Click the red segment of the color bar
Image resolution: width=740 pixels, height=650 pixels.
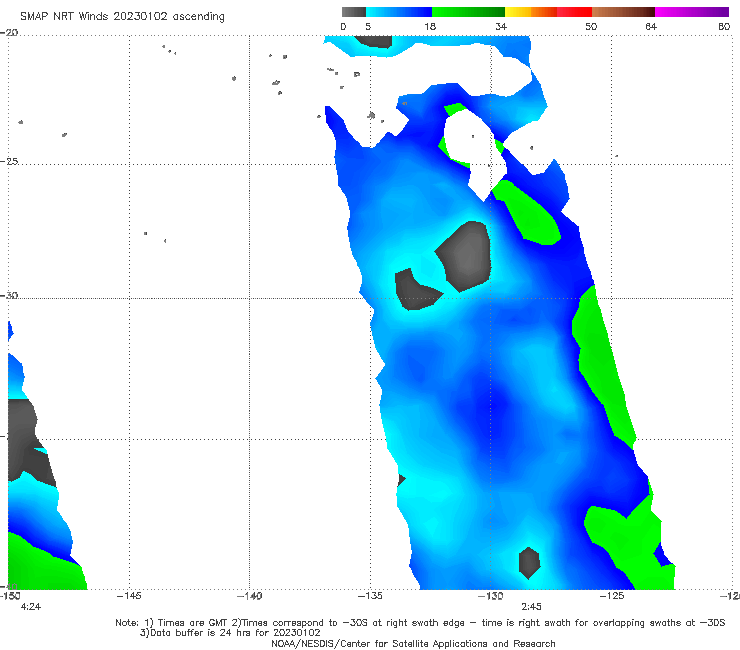(574, 12)
